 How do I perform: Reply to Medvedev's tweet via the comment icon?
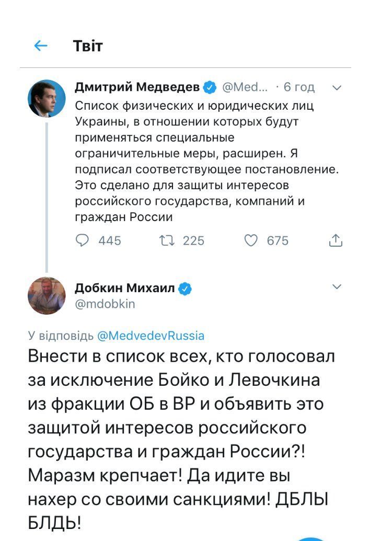coord(82,240)
